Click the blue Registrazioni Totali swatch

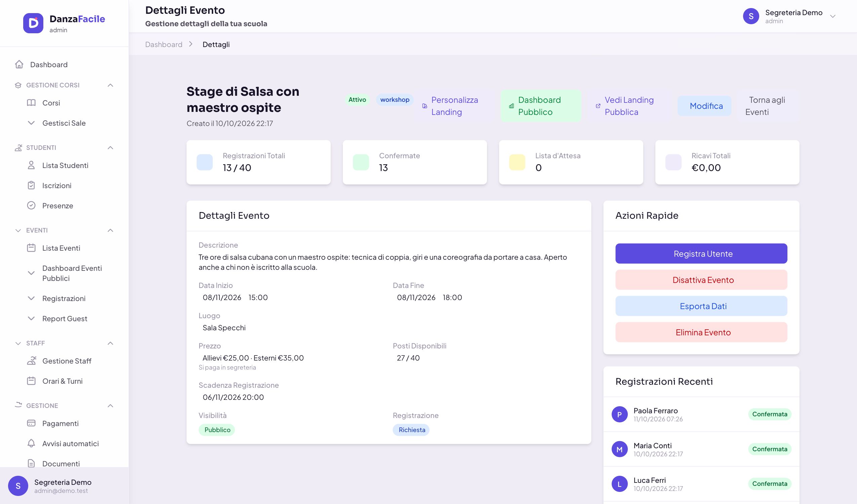coord(205,162)
